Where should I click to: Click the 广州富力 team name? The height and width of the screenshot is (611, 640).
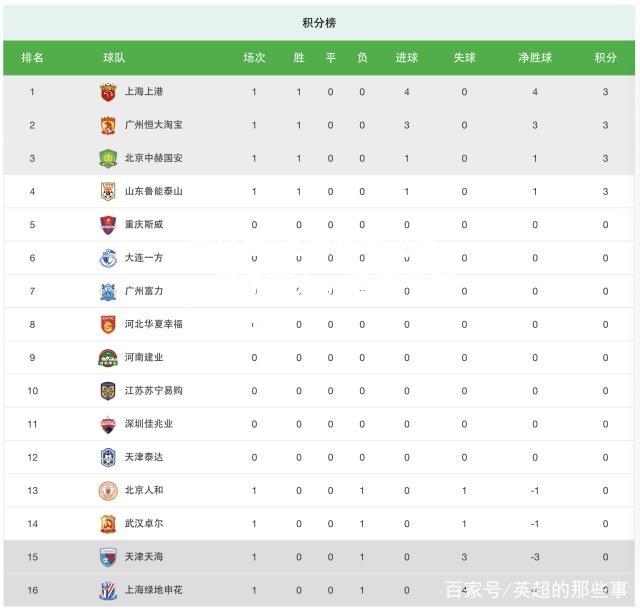(144, 291)
